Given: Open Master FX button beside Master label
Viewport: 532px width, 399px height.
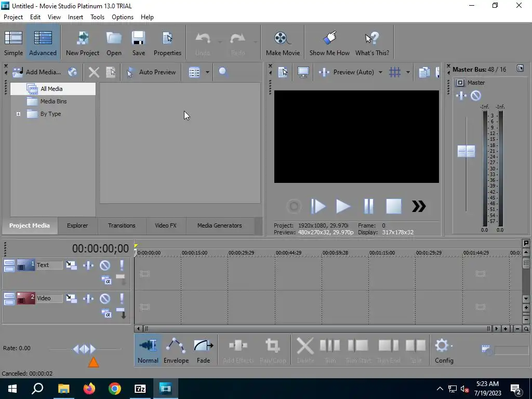Looking at the screenshot, I should click(460, 83).
